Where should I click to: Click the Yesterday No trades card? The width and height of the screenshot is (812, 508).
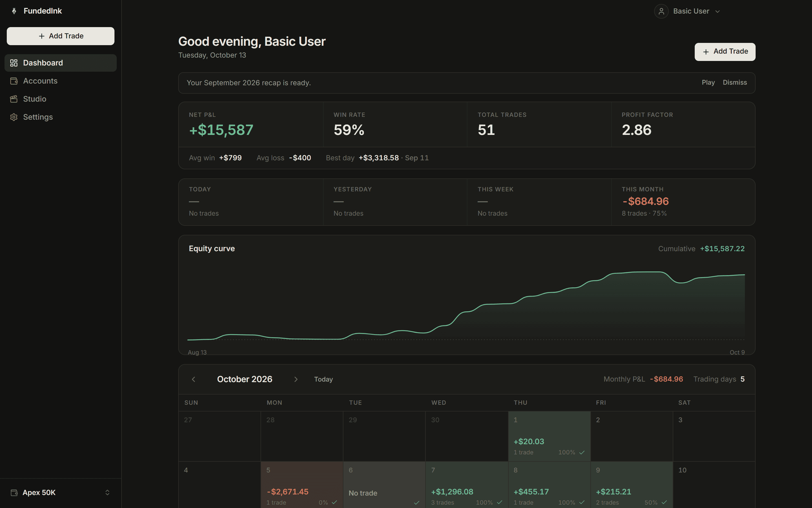click(395, 202)
